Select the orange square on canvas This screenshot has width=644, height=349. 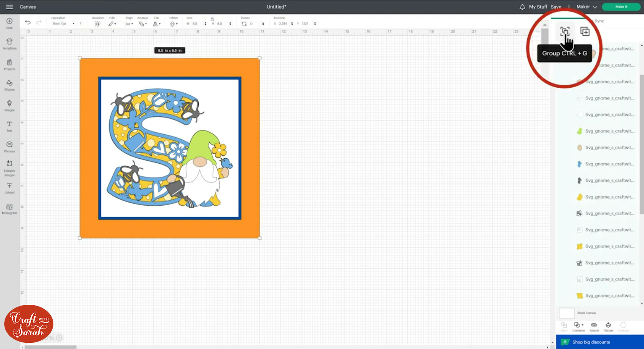click(169, 67)
